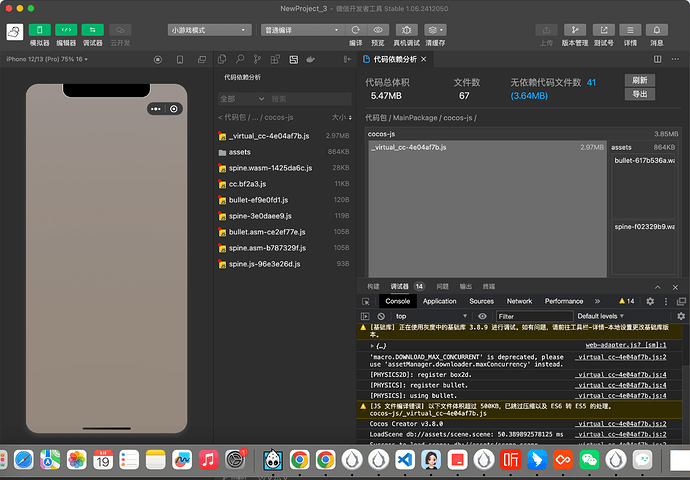Clear the console with the ban icon
Image resolution: width=690 pixels, height=480 pixels.
pos(381,316)
